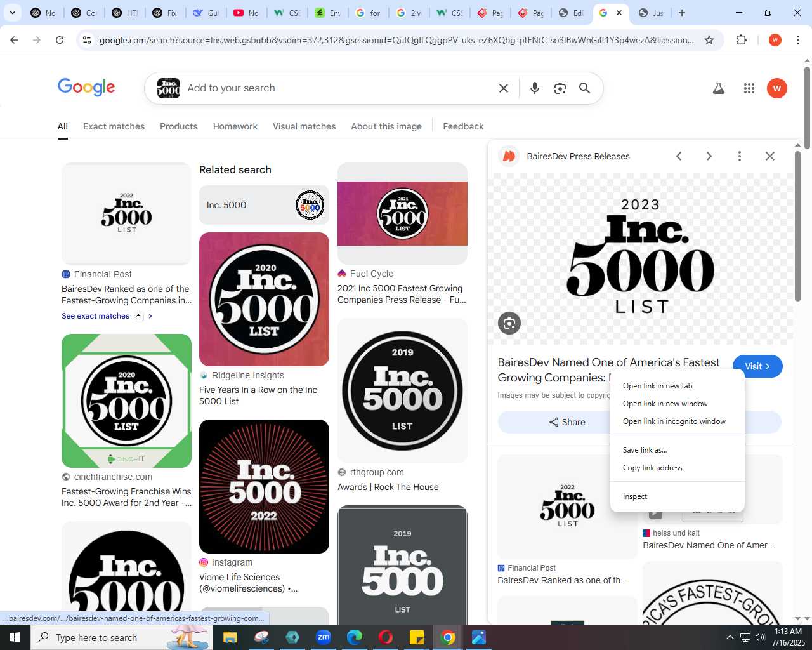The image size is (812, 650).
Task: Clear the search box with X icon
Action: pyautogui.click(x=504, y=88)
